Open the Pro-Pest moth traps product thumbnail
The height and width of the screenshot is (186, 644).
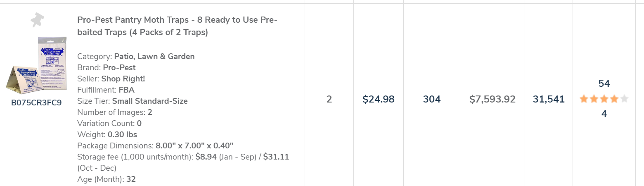pyautogui.click(x=36, y=65)
